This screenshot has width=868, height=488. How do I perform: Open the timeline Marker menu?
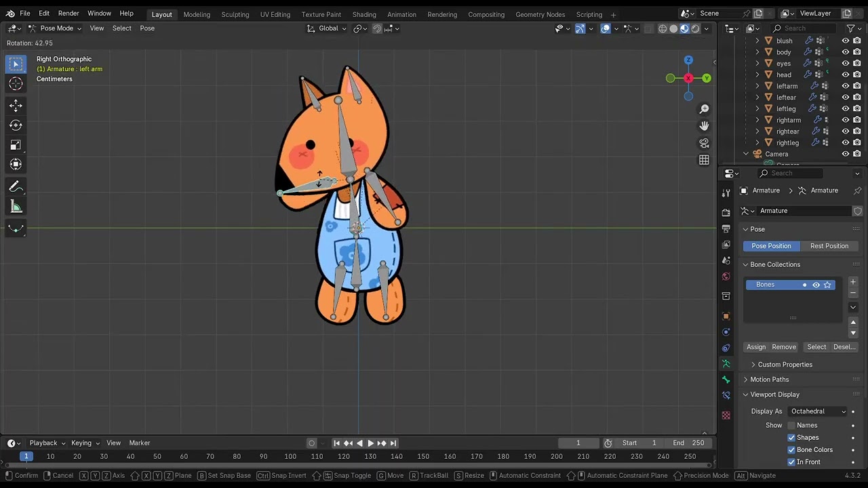(140, 443)
